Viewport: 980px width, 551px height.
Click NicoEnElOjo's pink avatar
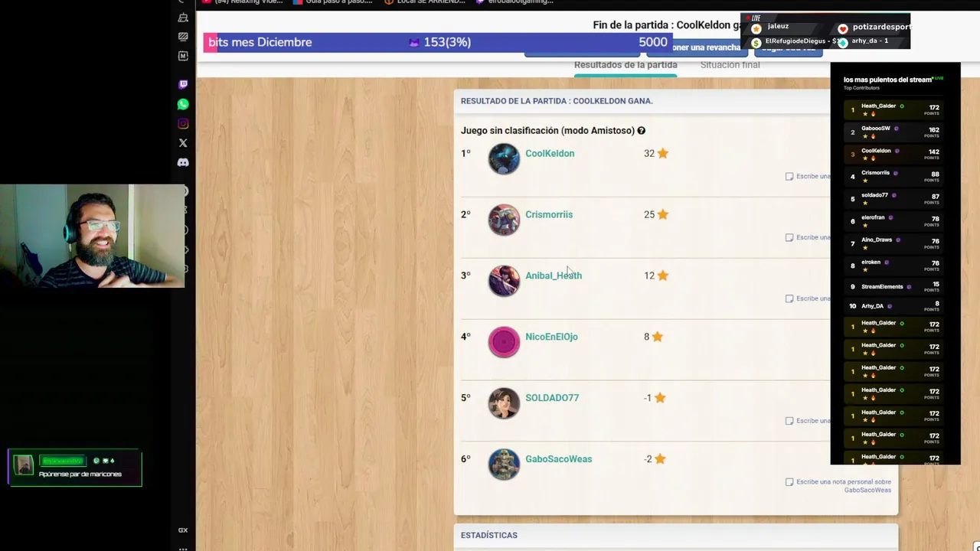(x=504, y=342)
